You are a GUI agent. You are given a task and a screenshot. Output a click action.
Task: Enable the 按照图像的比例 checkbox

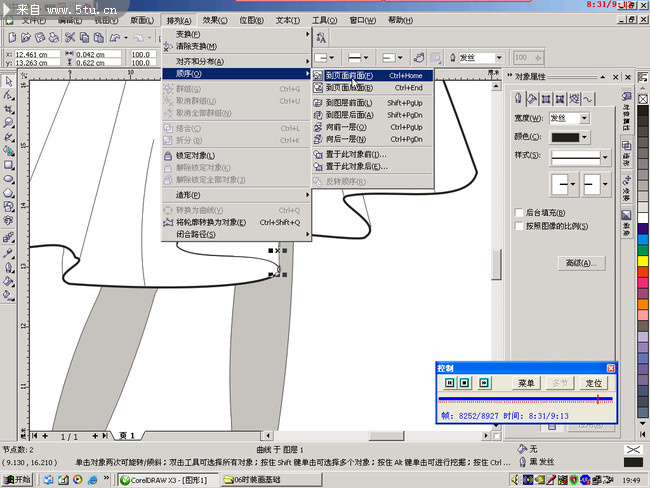tap(518, 226)
